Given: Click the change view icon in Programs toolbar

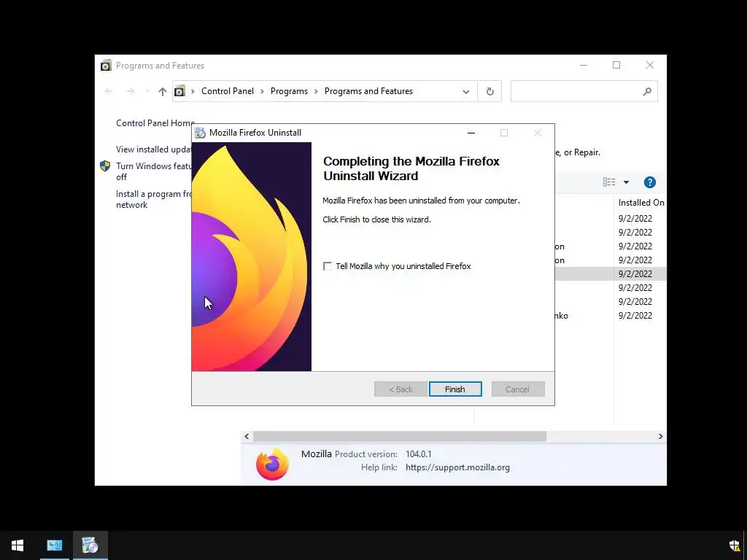Looking at the screenshot, I should tap(609, 182).
